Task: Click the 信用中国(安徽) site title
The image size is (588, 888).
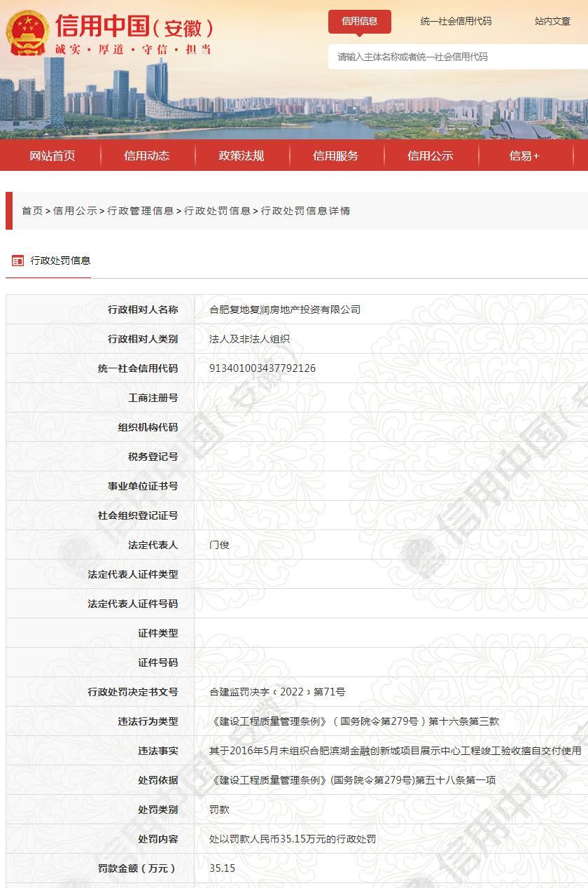Action: [x=134, y=26]
